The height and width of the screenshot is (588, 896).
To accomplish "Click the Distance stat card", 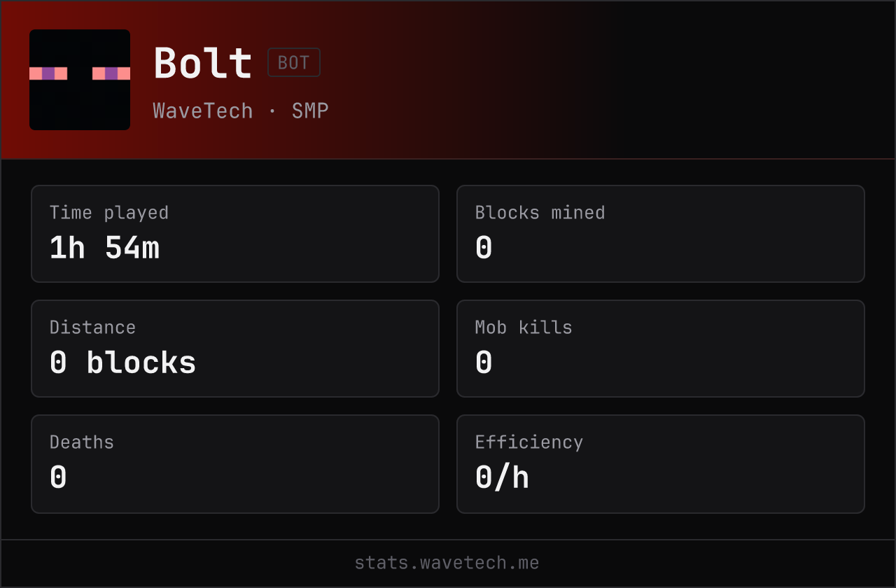I will click(235, 349).
